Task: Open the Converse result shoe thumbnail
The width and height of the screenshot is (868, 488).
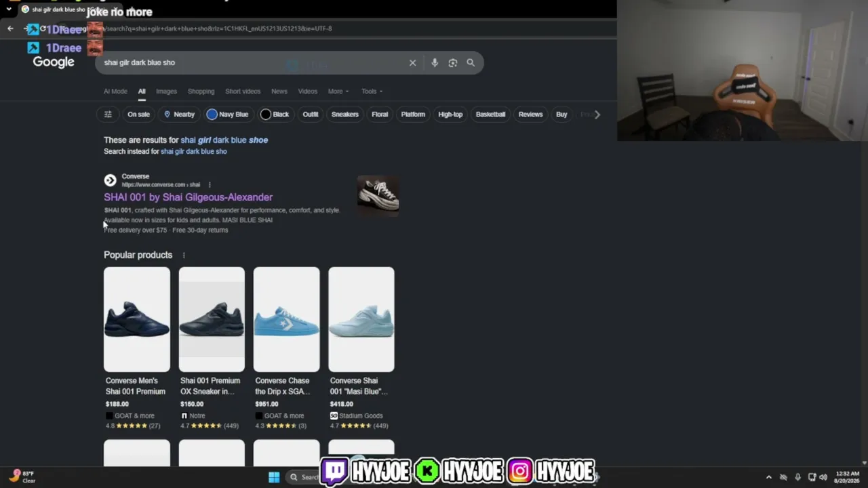Action: [378, 196]
